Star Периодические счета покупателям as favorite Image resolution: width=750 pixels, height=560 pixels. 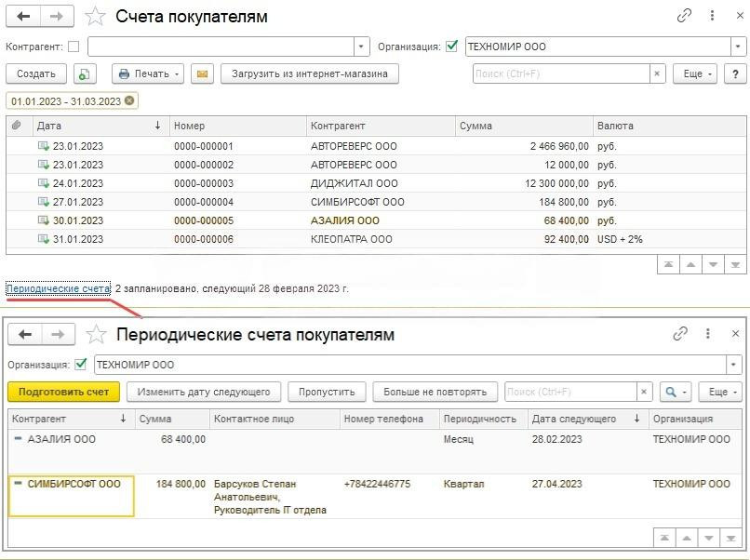coord(96,334)
